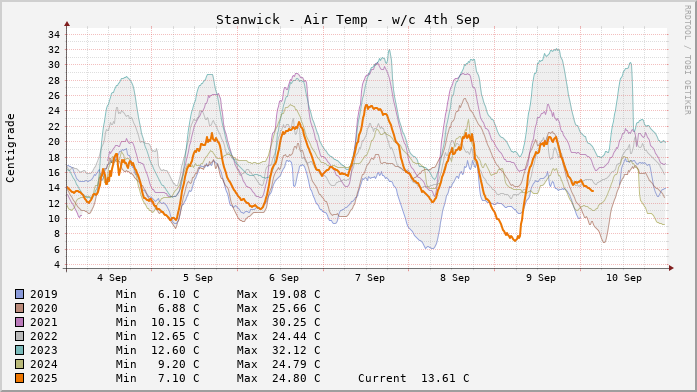Click the 2023 Min value '12.60 C'
Screen dimensions: 697x392
[175, 350]
